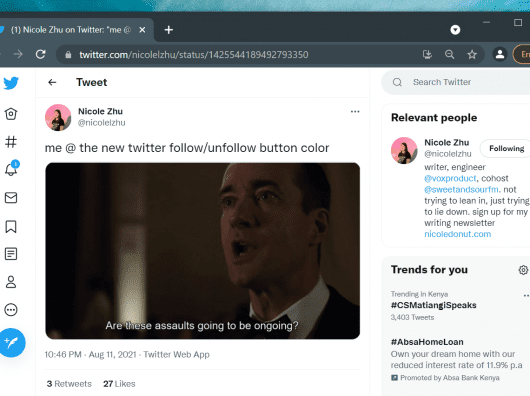Viewport: 530px width, 396px height.
Task: Click the compose Tweet feather button
Action: (12, 343)
